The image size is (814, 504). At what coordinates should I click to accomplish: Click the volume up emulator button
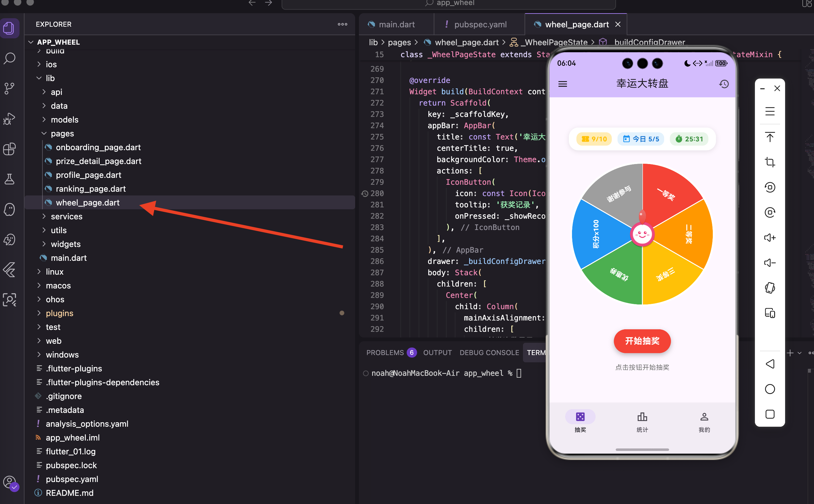pos(770,238)
